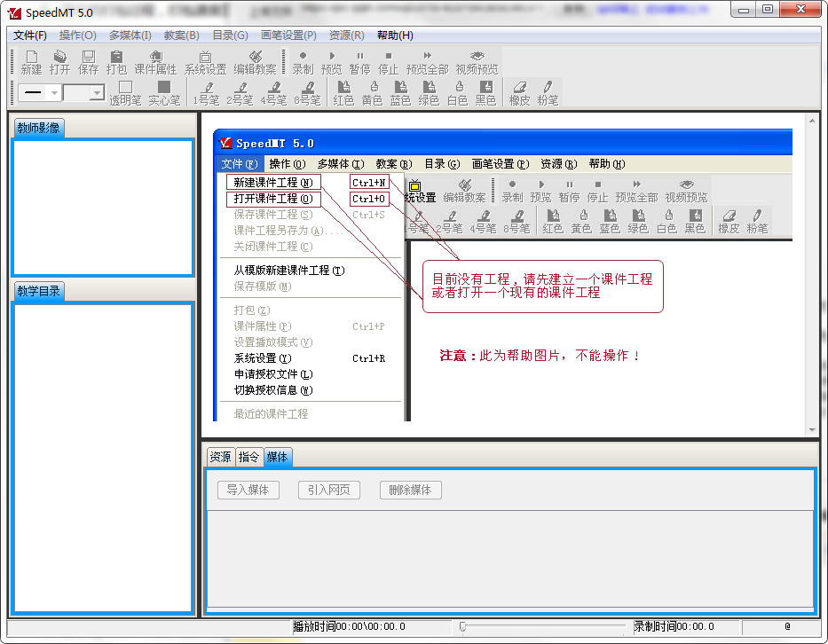This screenshot has width=828, height=644.
Task: Switch to the 指令 tab
Action: 248,457
